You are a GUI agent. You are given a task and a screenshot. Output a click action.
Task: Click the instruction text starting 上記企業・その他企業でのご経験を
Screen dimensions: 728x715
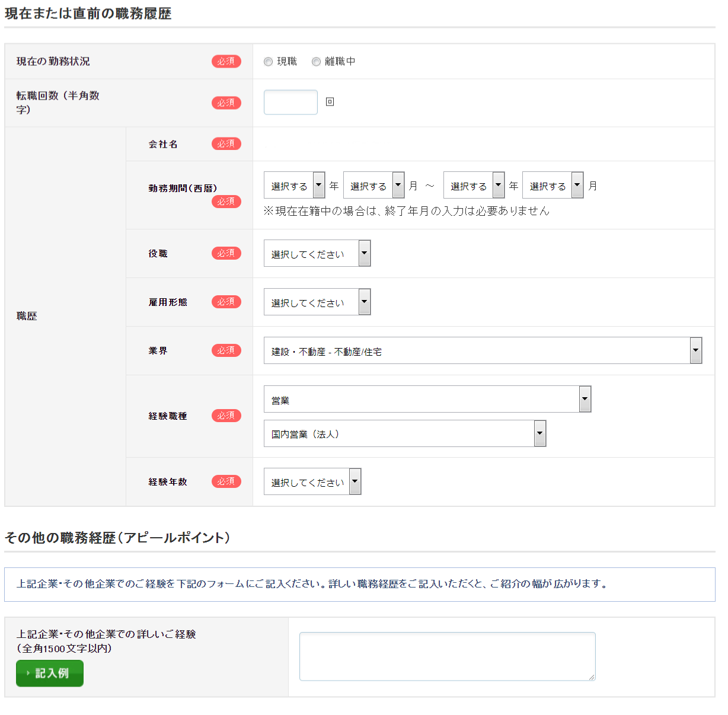(x=312, y=584)
